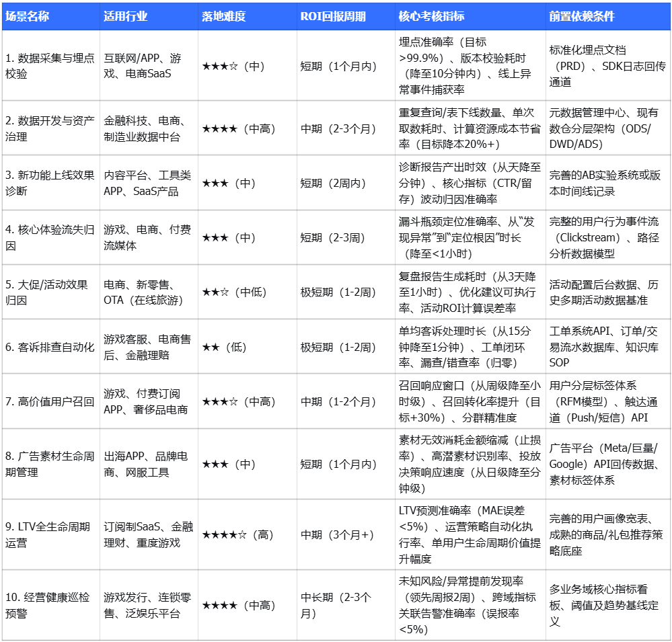This screenshot has width=672, height=642.
Task: Click the 前置依赖条件 column header
Action: tap(608, 16)
